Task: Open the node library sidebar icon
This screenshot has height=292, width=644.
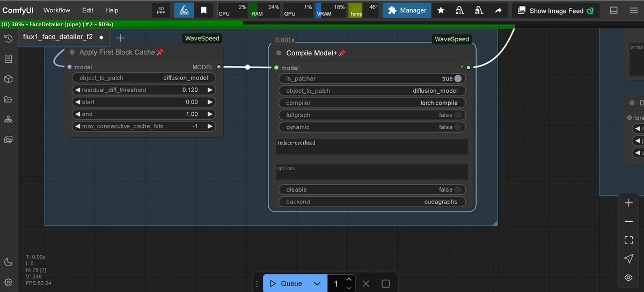Action: (x=9, y=59)
